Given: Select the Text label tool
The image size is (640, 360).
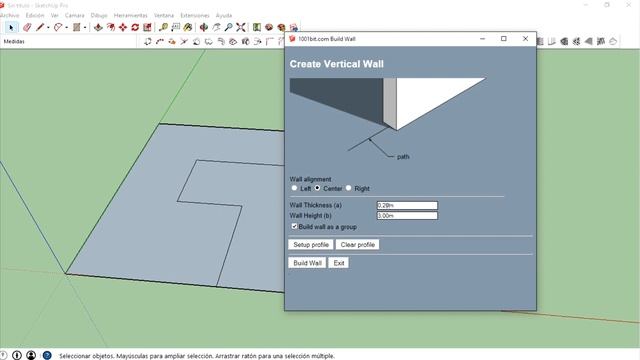Looking at the screenshot, I should (176, 27).
